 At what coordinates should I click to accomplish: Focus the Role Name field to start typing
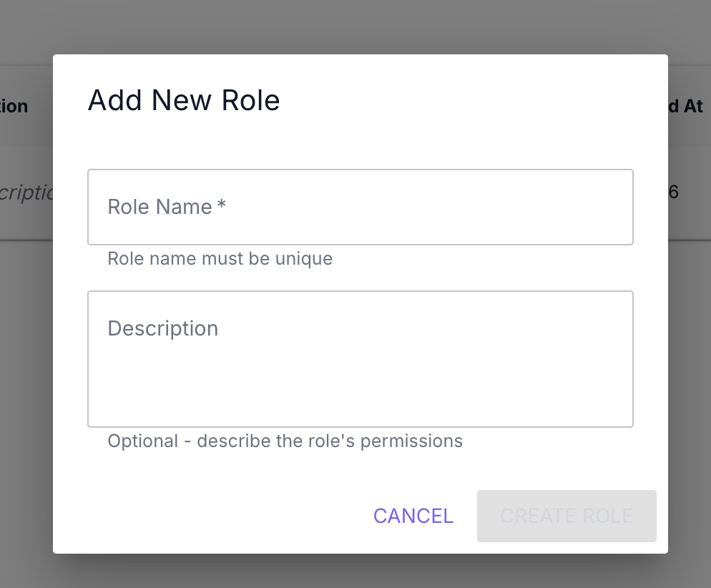[x=360, y=207]
